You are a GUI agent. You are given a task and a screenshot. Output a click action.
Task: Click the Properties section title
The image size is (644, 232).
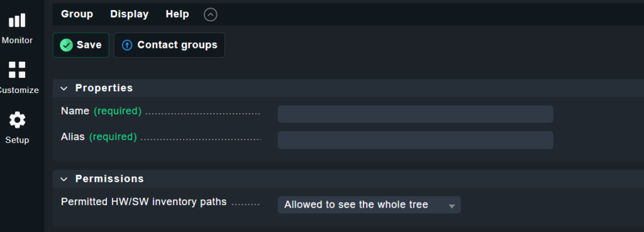click(104, 88)
